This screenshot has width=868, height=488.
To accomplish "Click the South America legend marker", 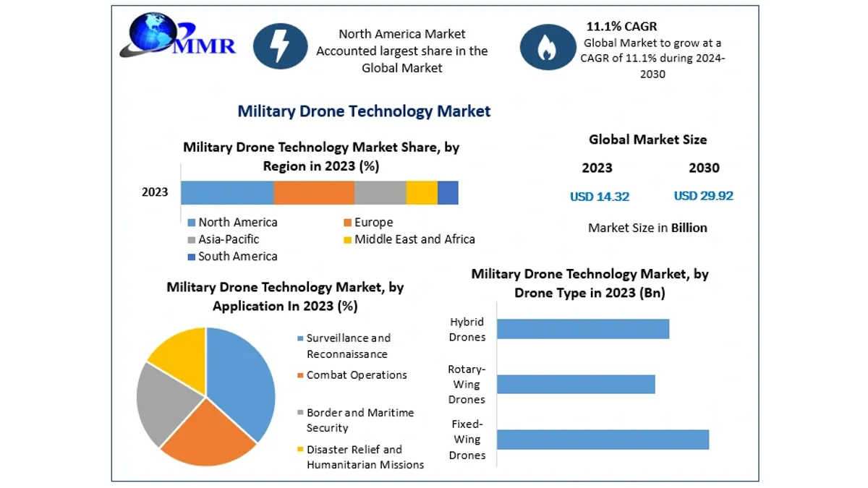I will tap(192, 257).
